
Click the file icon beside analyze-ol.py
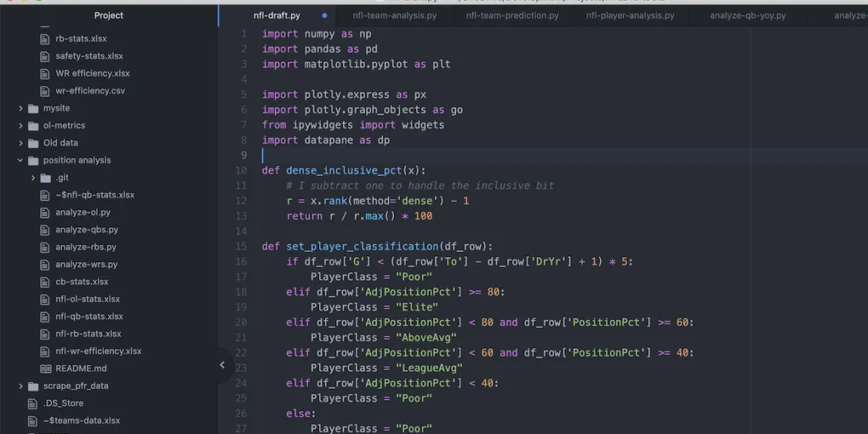(x=47, y=213)
